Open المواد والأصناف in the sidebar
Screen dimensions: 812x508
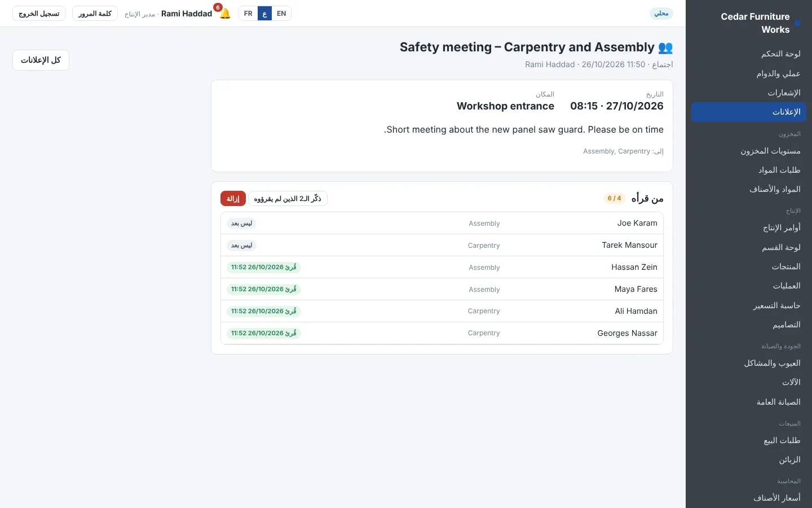(748, 189)
